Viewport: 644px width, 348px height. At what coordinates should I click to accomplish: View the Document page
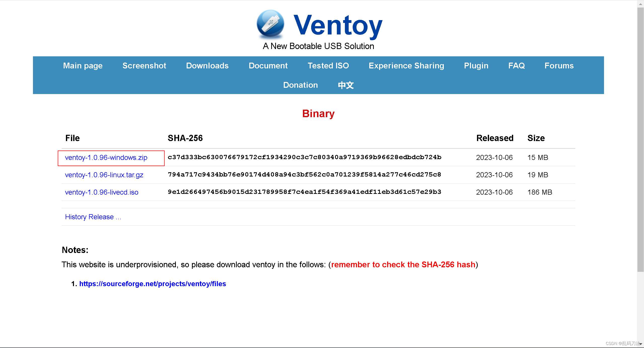pyautogui.click(x=268, y=66)
